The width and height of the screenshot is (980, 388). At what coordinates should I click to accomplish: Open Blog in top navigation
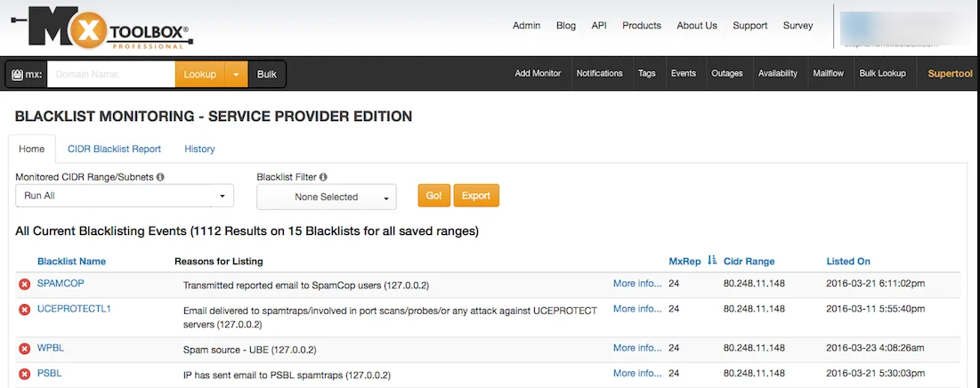coord(565,26)
